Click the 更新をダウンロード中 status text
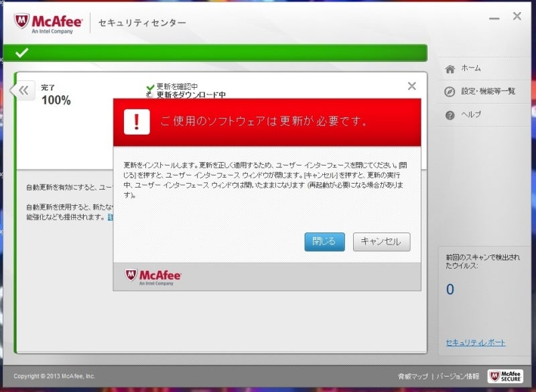The image size is (536, 392). pyautogui.click(x=191, y=94)
